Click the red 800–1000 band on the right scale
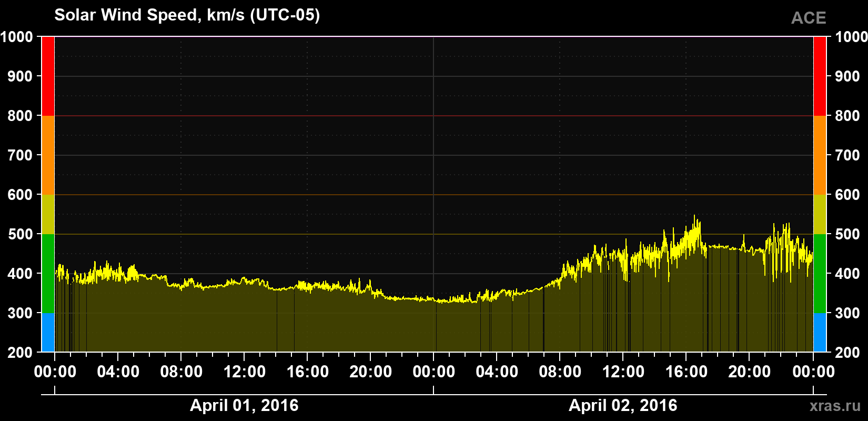The height and width of the screenshot is (421, 868). [820, 76]
